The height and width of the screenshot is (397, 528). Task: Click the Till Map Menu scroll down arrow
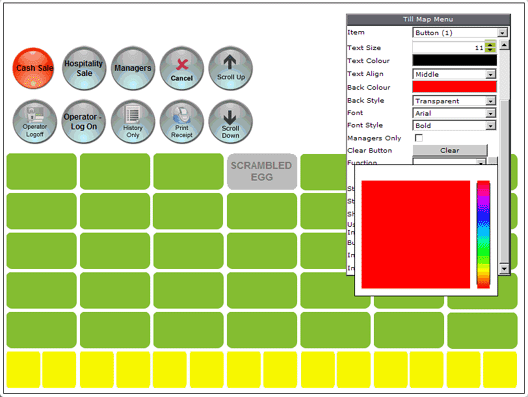click(x=504, y=269)
